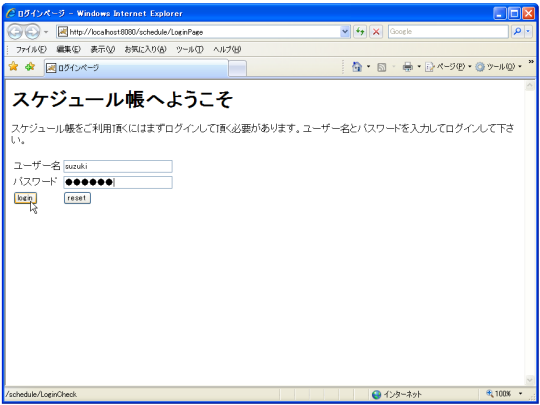
Task: Click the Home page icon
Action: click(357, 66)
